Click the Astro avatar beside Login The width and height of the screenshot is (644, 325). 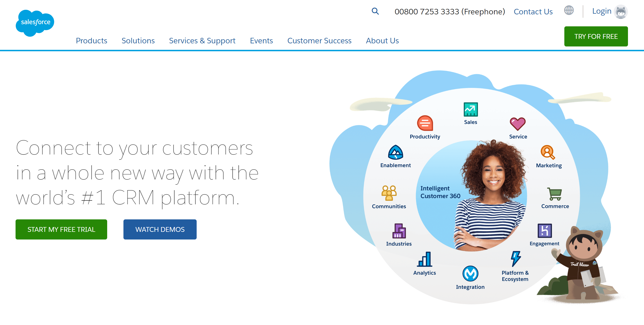pos(621,12)
